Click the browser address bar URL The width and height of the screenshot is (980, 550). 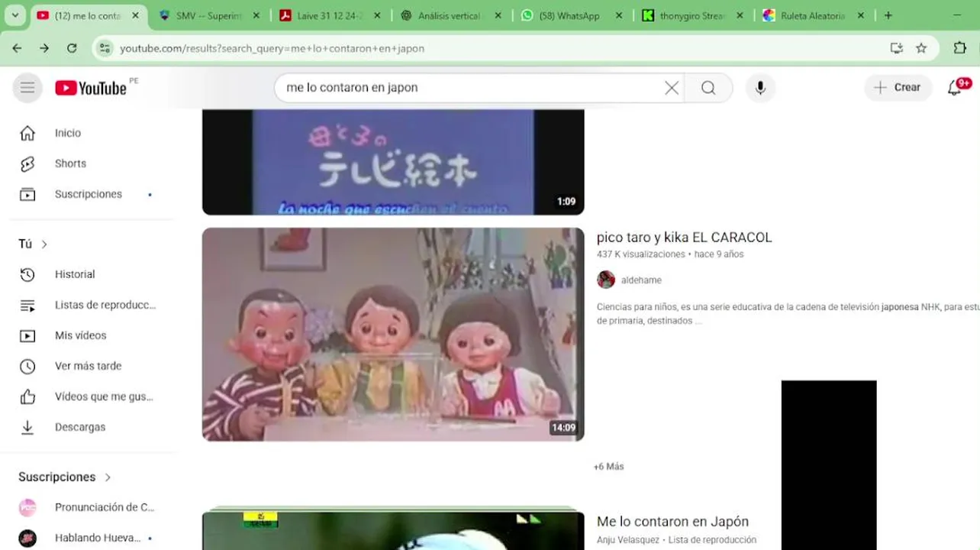(272, 48)
